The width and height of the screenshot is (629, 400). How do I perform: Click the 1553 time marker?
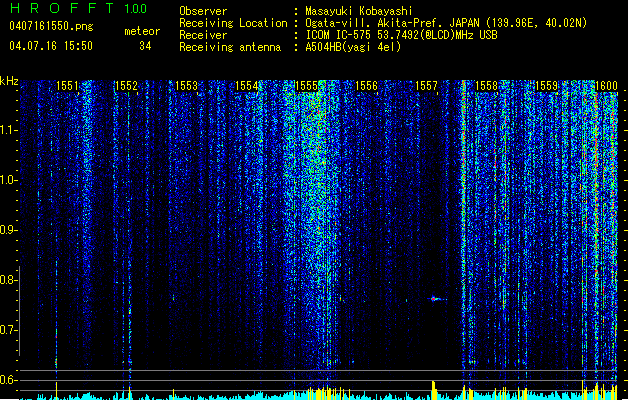coord(187,86)
